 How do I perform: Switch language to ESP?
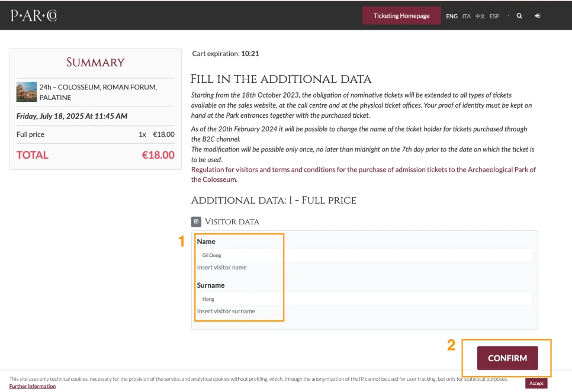494,17
